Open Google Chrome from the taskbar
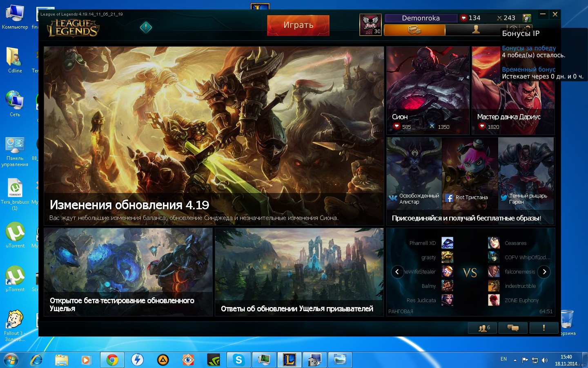The image size is (588, 368). point(112,360)
